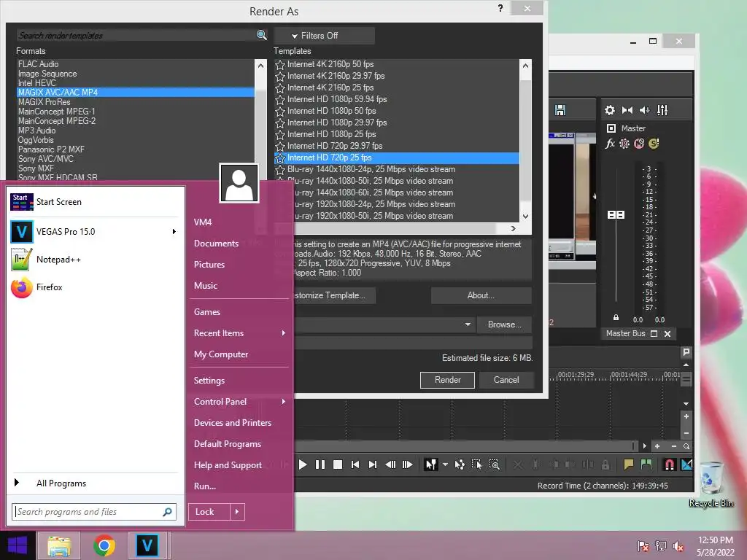
Task: Open Render As help question mark
Action: (500, 8)
